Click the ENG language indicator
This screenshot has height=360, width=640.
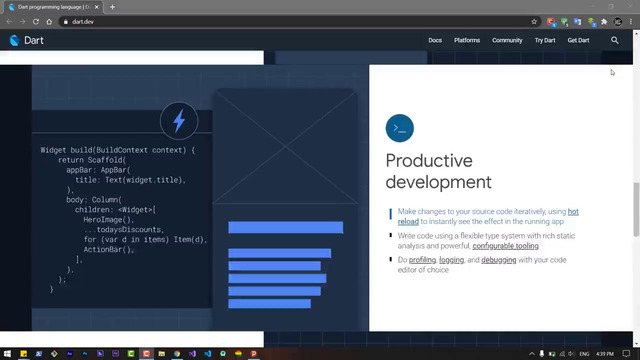pyautogui.click(x=584, y=353)
